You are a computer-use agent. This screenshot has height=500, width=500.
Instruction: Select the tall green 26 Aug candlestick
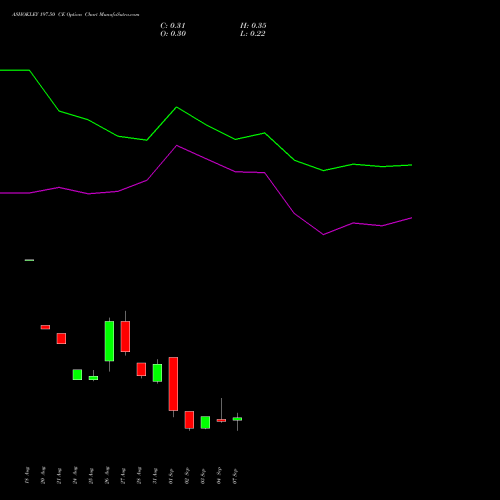pyautogui.click(x=109, y=341)
